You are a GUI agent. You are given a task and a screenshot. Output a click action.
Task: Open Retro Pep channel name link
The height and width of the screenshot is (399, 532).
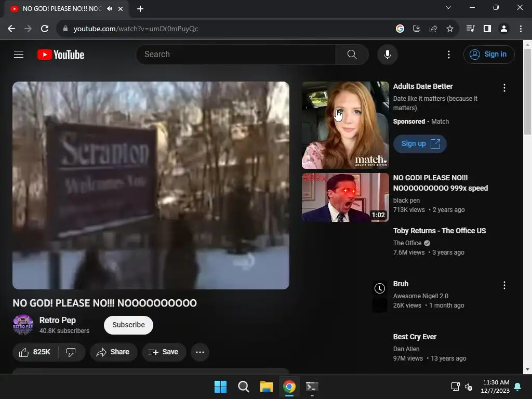(x=57, y=320)
